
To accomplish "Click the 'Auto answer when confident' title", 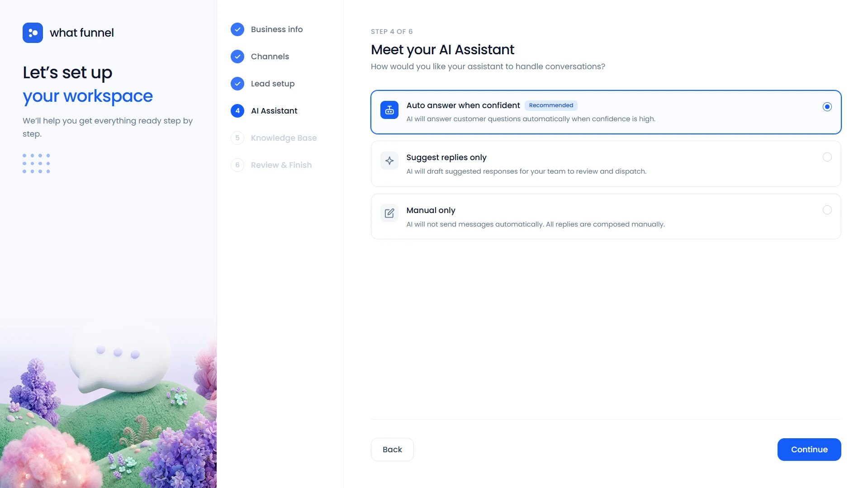I will [463, 105].
